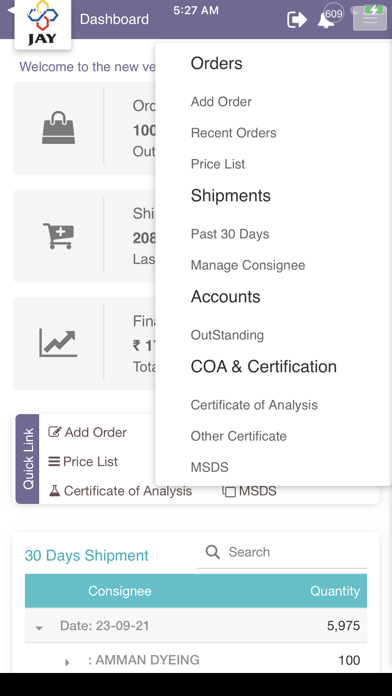392x696 pixels.
Task: Tap the shopping bag orders icon
Action: point(59,128)
